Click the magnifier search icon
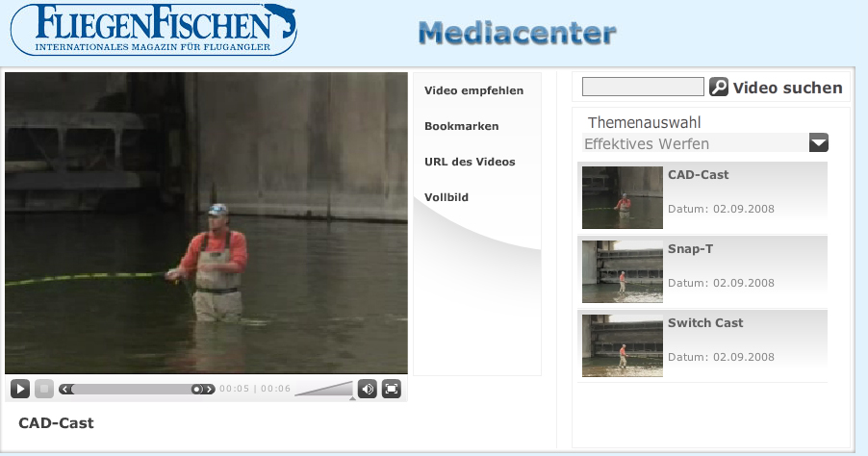Image resolution: width=868 pixels, height=456 pixels. pyautogui.click(x=719, y=87)
